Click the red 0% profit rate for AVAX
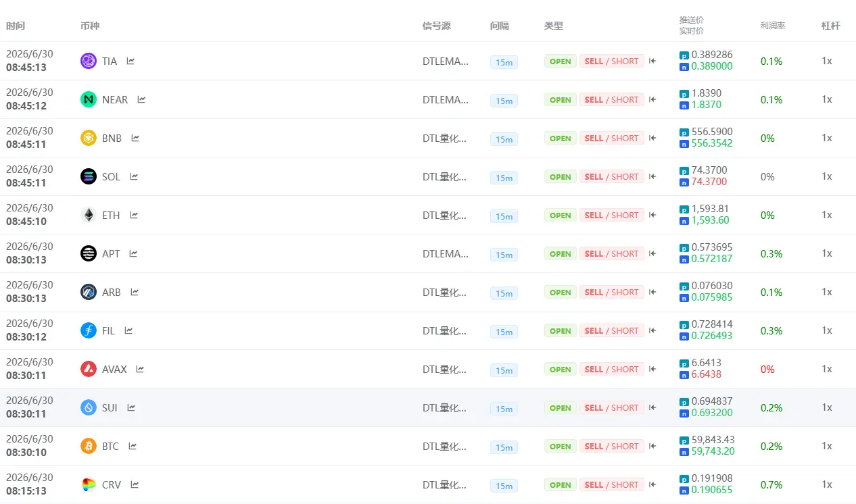Screen dimensions: 856x504 click(x=767, y=369)
